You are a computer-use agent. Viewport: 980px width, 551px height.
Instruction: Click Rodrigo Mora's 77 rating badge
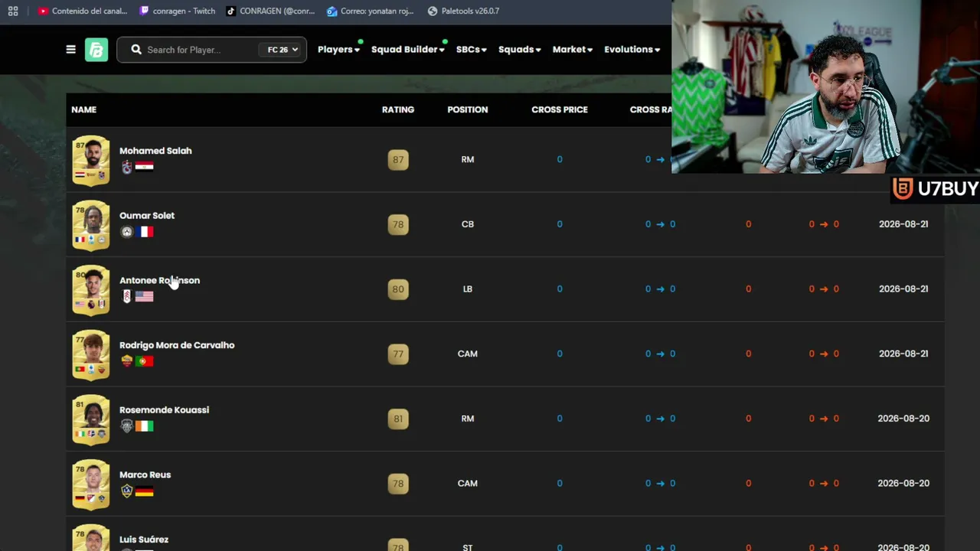[398, 354]
